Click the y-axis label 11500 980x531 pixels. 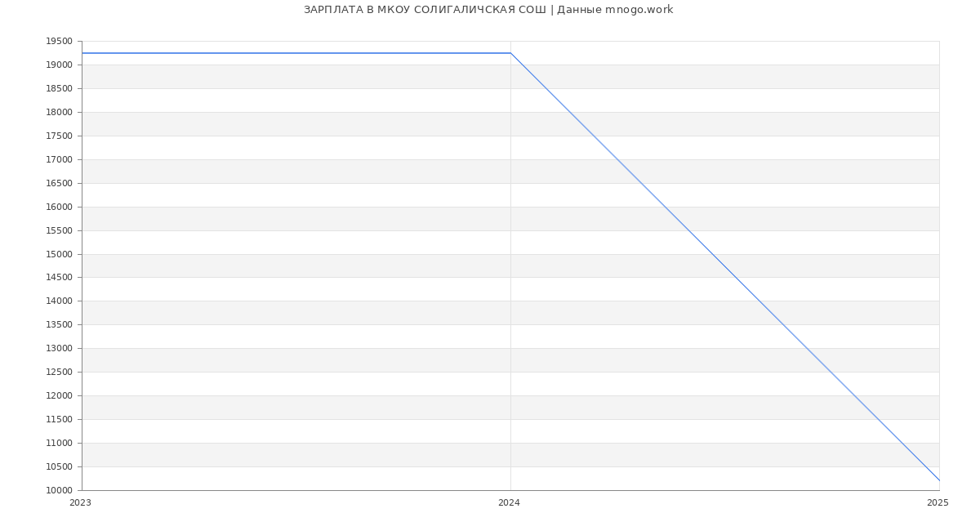tap(60, 420)
